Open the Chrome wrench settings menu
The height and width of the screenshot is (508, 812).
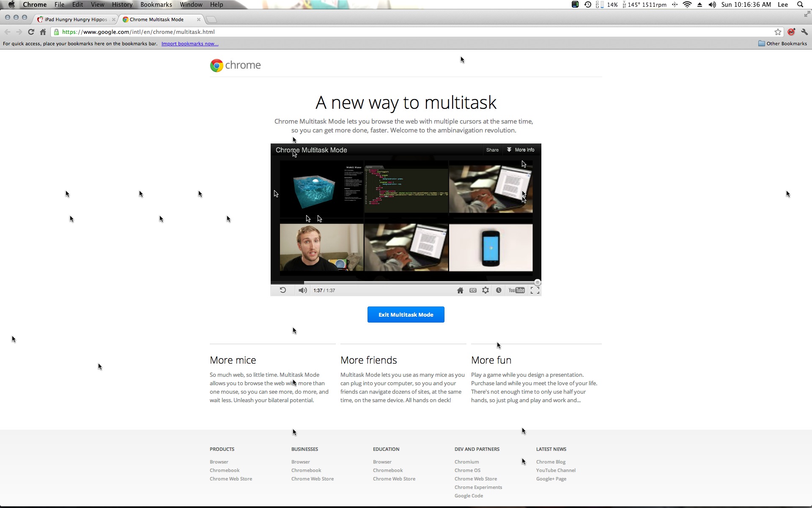click(x=804, y=32)
